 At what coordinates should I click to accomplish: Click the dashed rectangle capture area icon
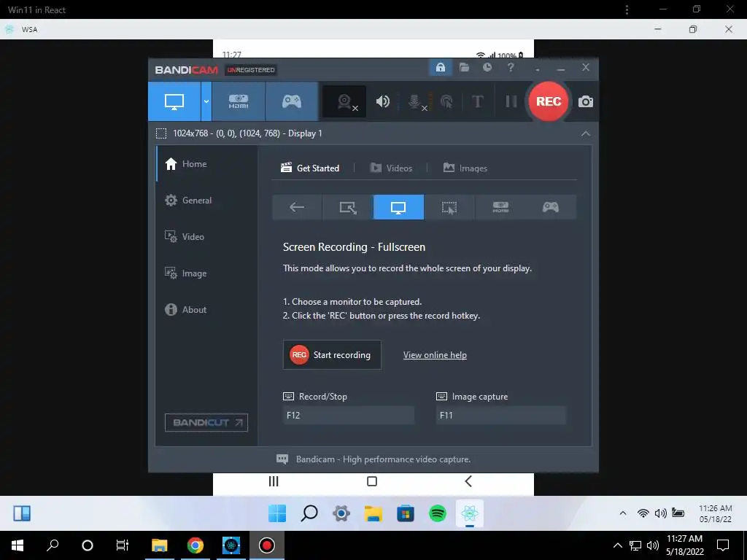click(x=161, y=133)
